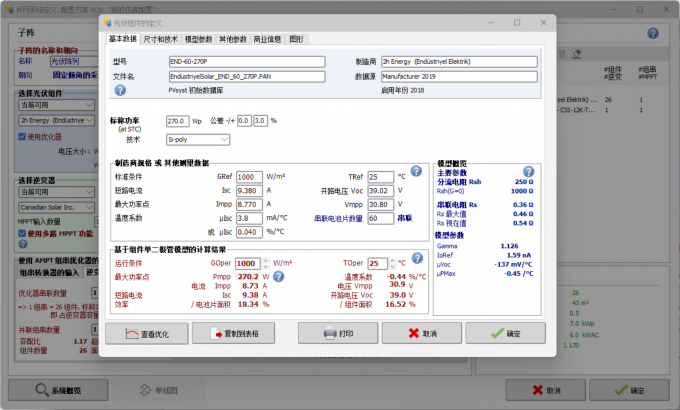Adjust the GOper spinner arrows
Image resolution: width=680 pixels, height=410 pixels.
pyautogui.click(x=266, y=263)
